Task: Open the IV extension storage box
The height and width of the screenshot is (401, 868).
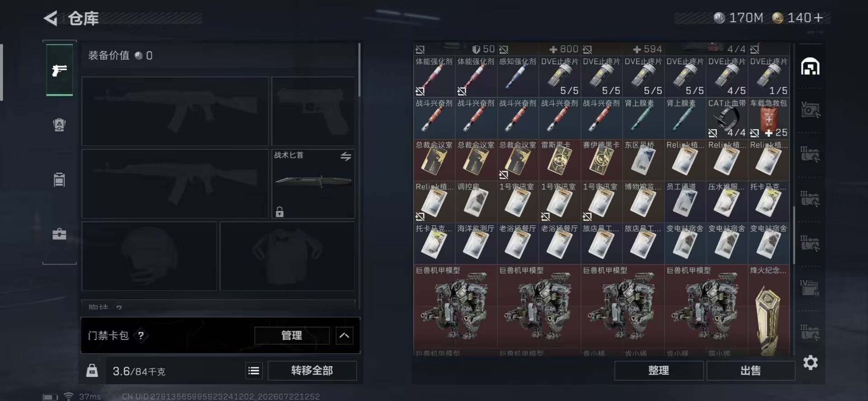Action: (x=810, y=287)
